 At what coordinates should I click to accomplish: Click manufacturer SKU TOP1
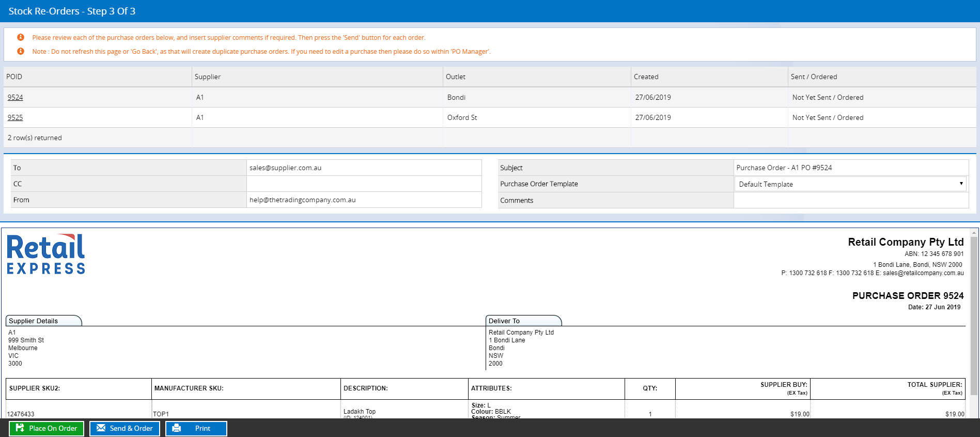tap(161, 414)
